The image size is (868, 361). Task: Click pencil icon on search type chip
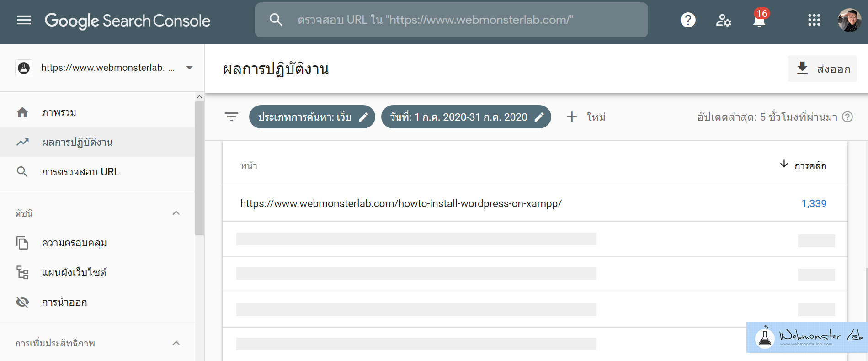(363, 117)
